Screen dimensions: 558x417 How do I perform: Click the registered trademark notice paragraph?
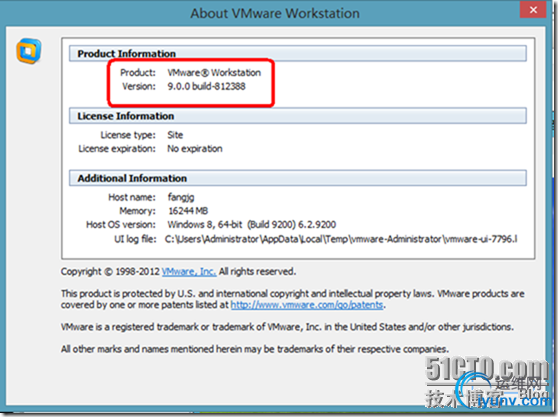[x=287, y=327]
